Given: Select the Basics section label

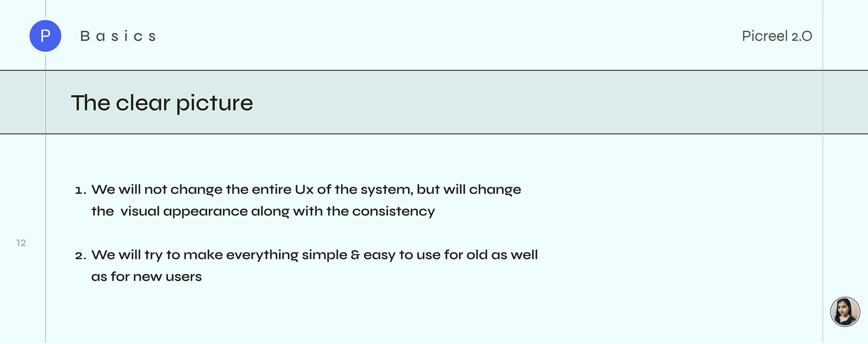Looking at the screenshot, I should [x=118, y=36].
